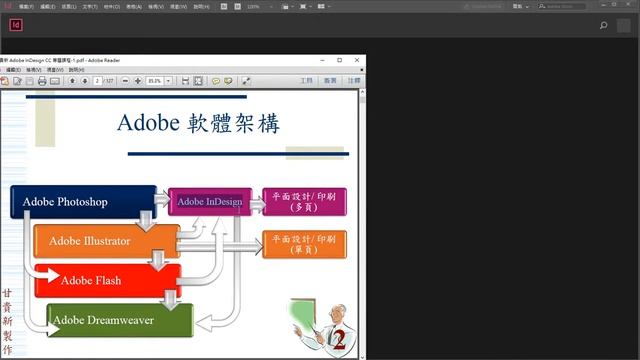The height and width of the screenshot is (360, 640).
Task: Click the Create PDF icon in Reader toolbar
Action: 4,81
